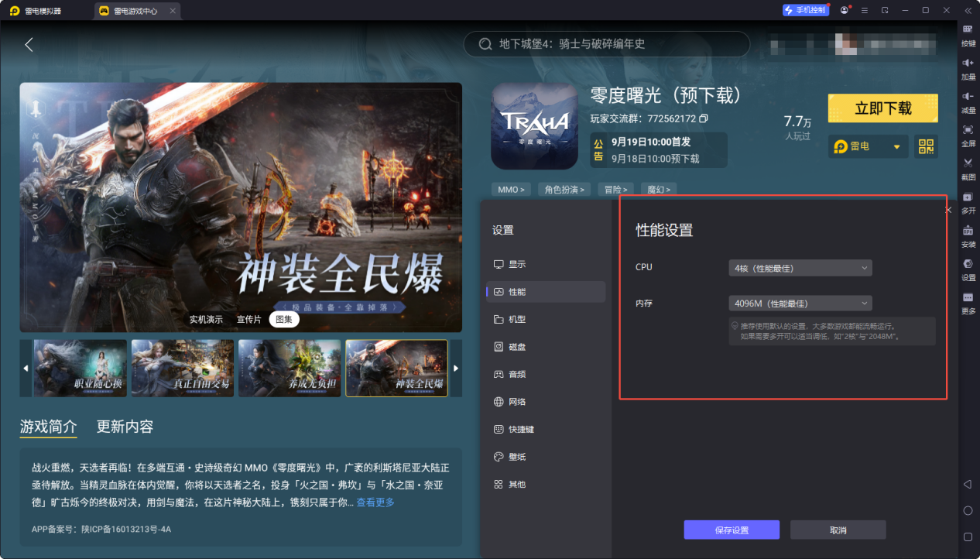Click the 保存设置 save settings button
Image resolution: width=980 pixels, height=559 pixels.
[x=732, y=530]
